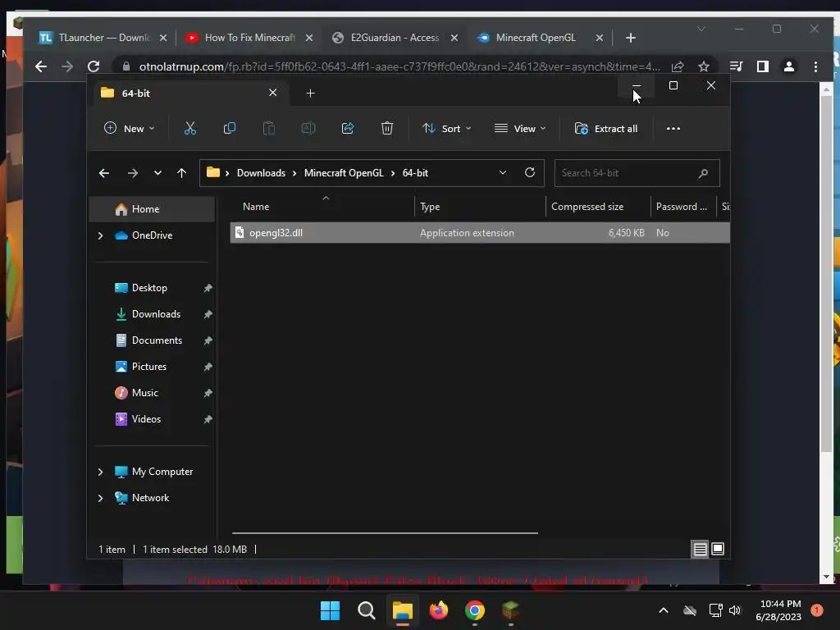Open Chrome three-dot menu

point(815,66)
